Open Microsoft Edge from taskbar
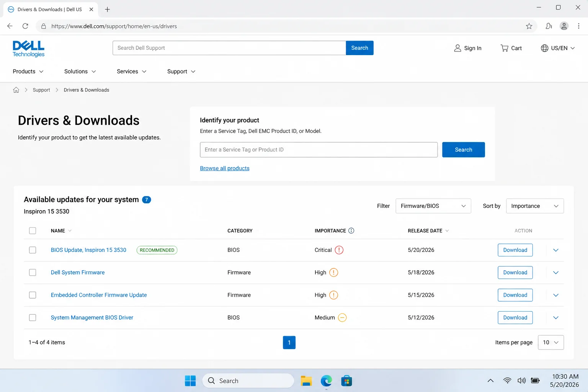Viewport: 588px width, 392px height. click(x=326, y=381)
